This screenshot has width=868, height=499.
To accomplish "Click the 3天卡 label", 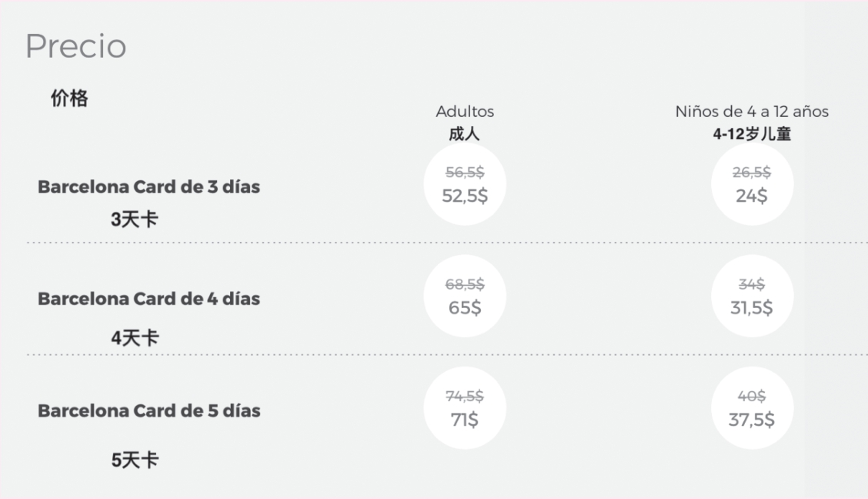I will tap(135, 219).
